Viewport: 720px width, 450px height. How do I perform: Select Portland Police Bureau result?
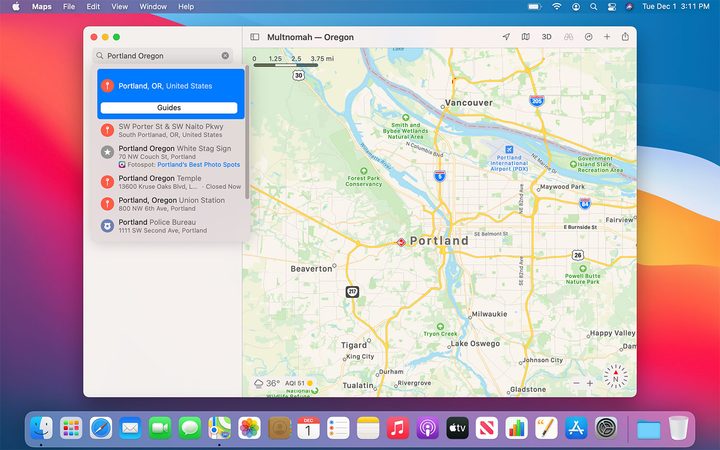click(171, 226)
